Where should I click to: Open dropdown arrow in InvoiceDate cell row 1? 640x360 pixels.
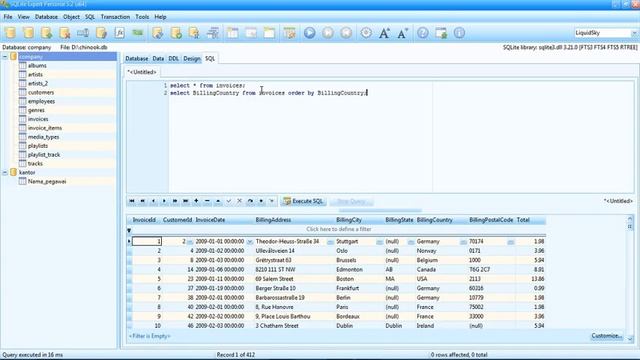tap(249, 242)
